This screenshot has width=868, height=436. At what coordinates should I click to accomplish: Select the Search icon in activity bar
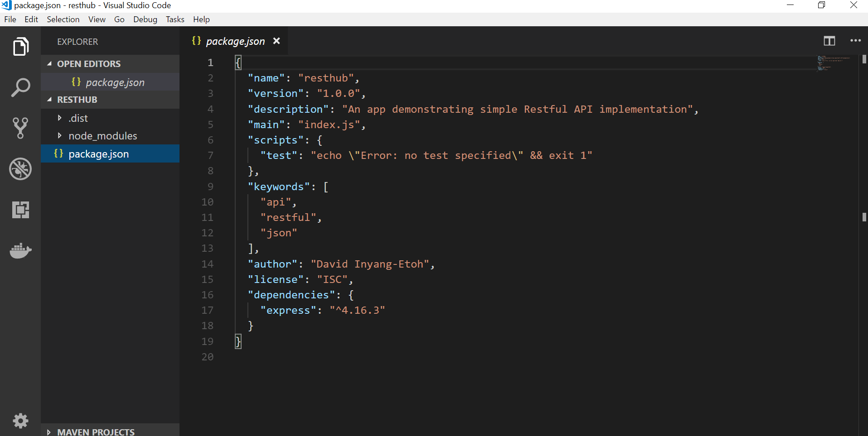tap(20, 87)
